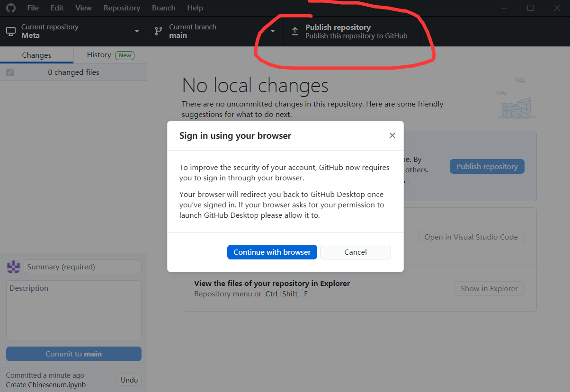The width and height of the screenshot is (570, 392).
Task: Open the Branch menu
Action: (164, 8)
